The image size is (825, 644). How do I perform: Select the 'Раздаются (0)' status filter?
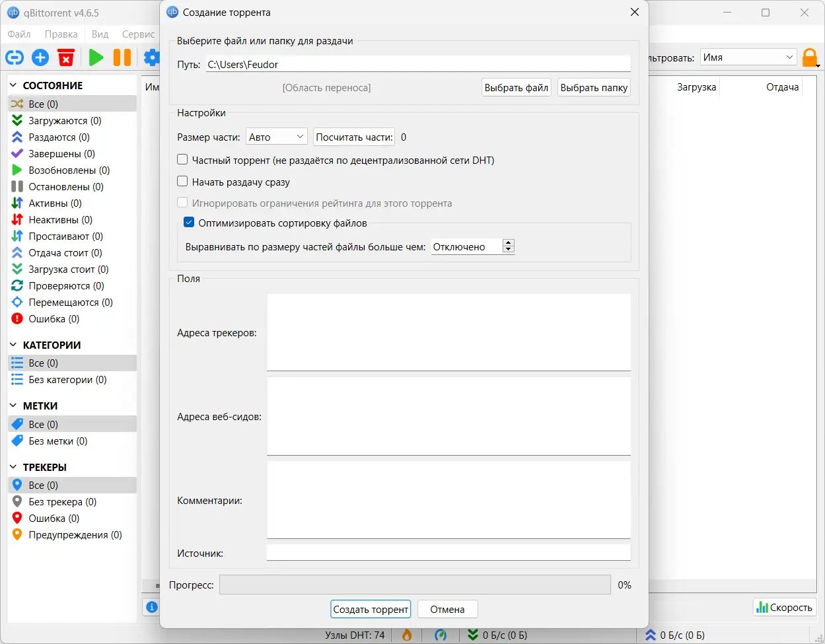coord(72,137)
